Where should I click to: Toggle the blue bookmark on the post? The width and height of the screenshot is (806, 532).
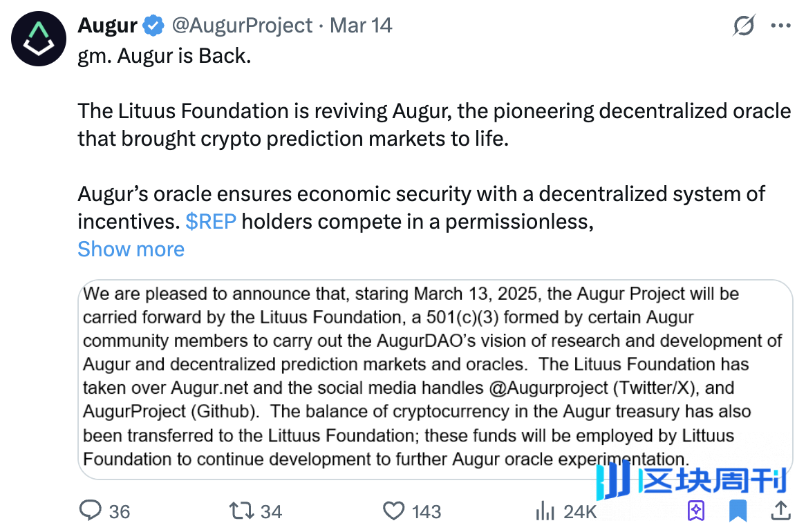[x=738, y=511]
